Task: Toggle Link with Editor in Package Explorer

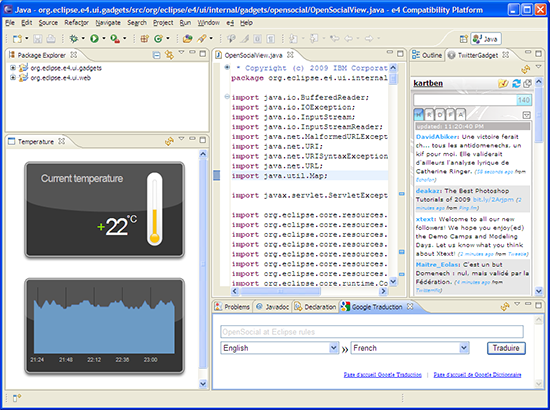Action: tap(169, 55)
